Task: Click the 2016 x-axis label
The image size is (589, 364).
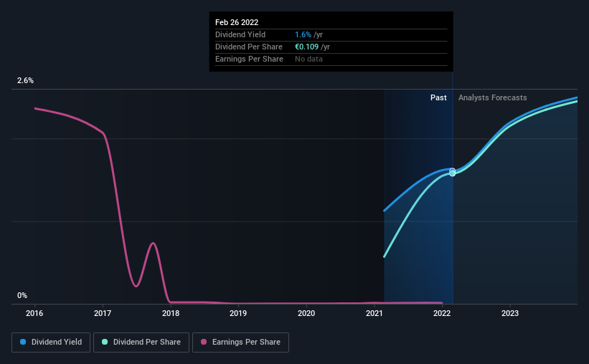Action: point(34,313)
